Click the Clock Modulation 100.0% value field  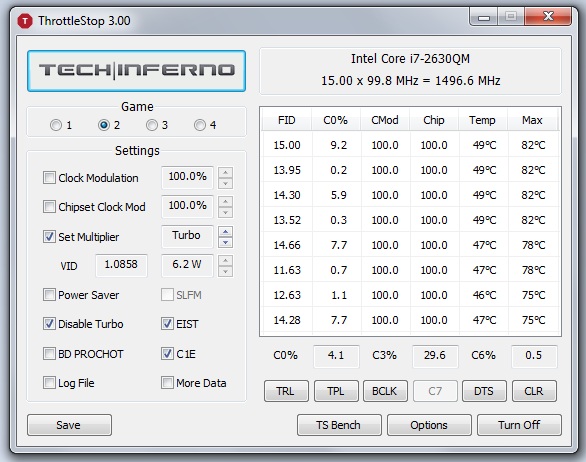(x=187, y=177)
